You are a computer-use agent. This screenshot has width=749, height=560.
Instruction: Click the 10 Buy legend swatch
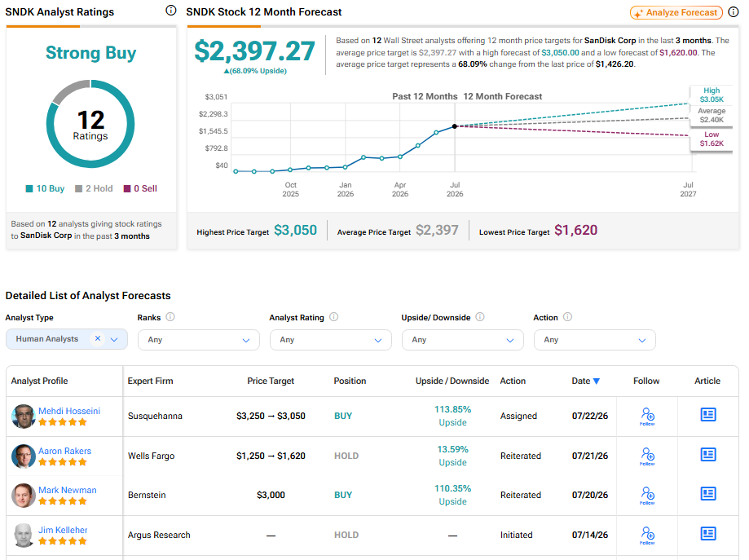tap(29, 189)
